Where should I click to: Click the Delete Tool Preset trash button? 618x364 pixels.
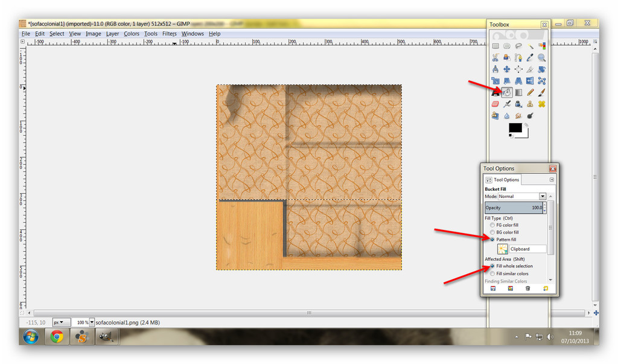click(527, 289)
